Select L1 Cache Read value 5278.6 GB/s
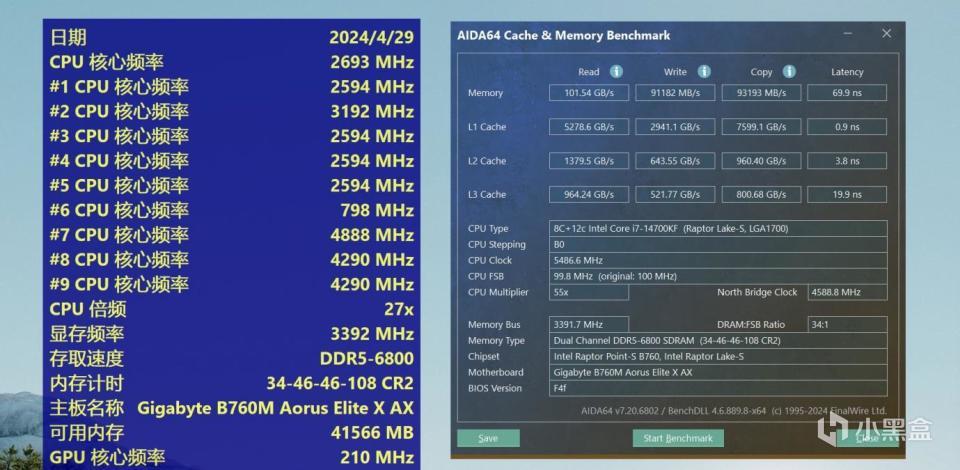This screenshot has width=960, height=470. [x=588, y=127]
